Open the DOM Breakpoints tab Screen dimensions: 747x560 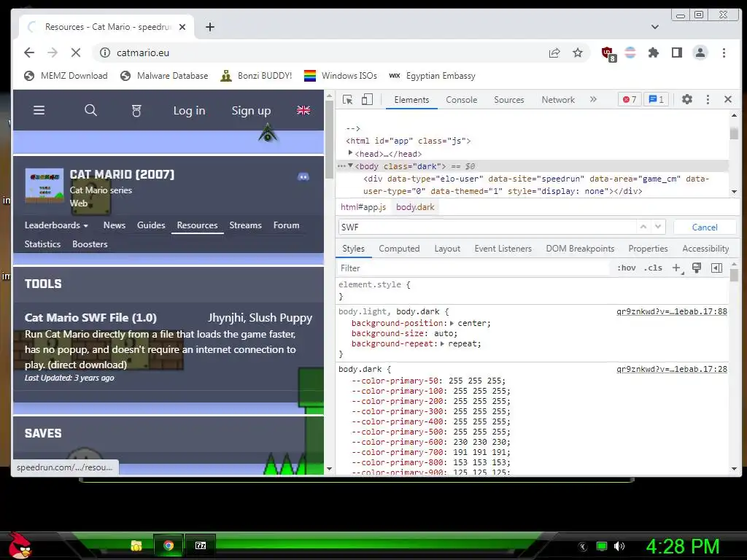point(580,249)
